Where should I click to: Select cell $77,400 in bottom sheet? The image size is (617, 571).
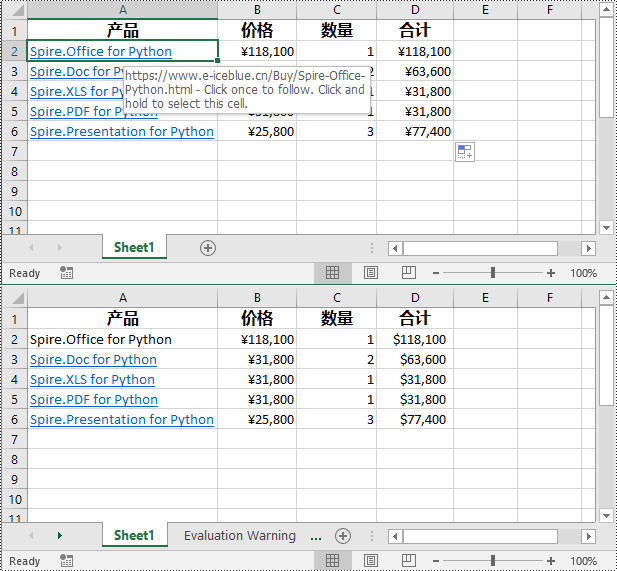tap(415, 419)
